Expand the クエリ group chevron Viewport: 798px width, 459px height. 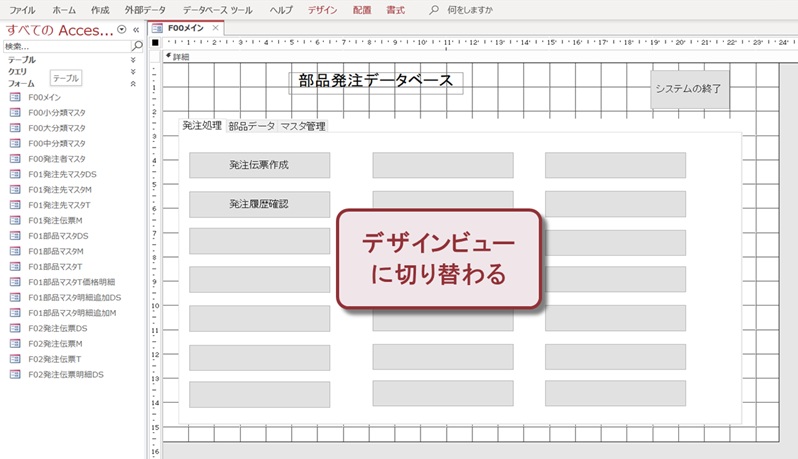tap(133, 72)
